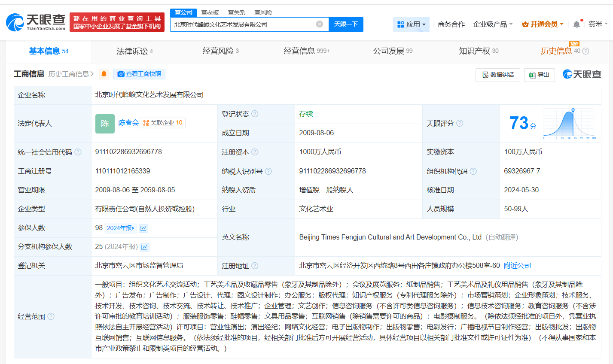Click help icon next to 统一社会信用代码
Screen dimensions: 613x364
78,152
